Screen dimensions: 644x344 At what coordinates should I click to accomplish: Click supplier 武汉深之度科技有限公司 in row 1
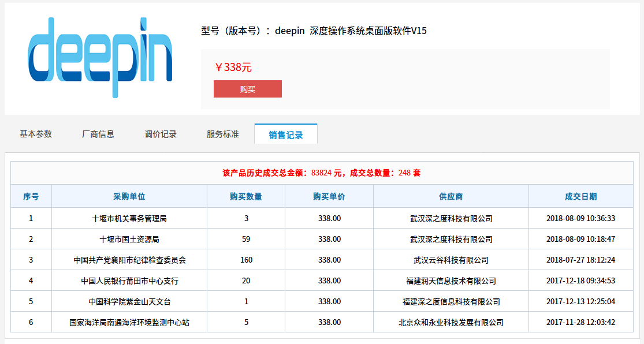click(x=451, y=218)
